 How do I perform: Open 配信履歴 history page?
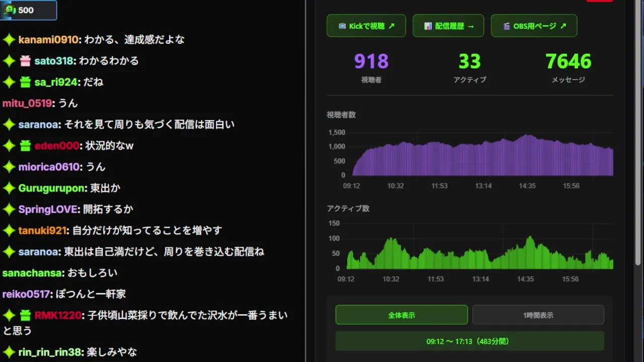pos(448,26)
